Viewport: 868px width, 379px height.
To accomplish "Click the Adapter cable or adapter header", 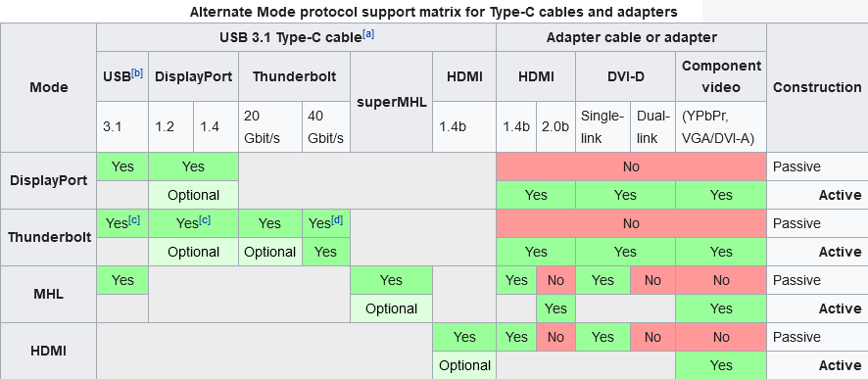I will click(x=632, y=37).
